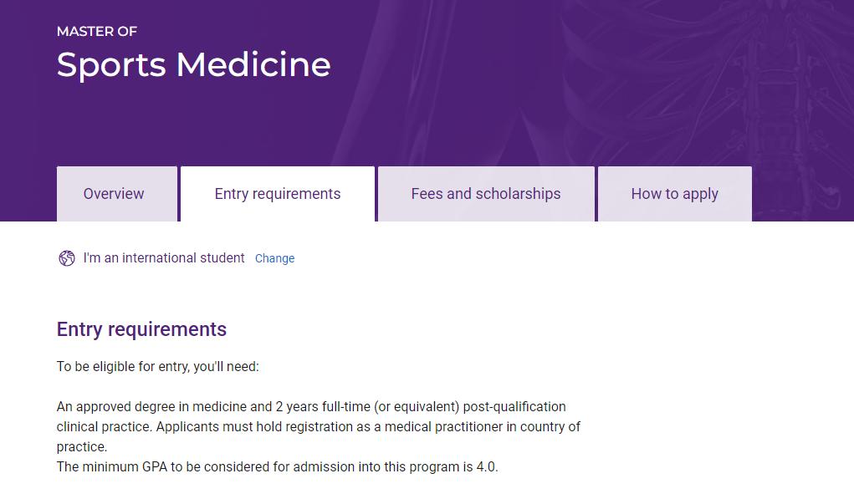854x504 pixels.
Task: Click the Change student type link
Action: coord(274,258)
